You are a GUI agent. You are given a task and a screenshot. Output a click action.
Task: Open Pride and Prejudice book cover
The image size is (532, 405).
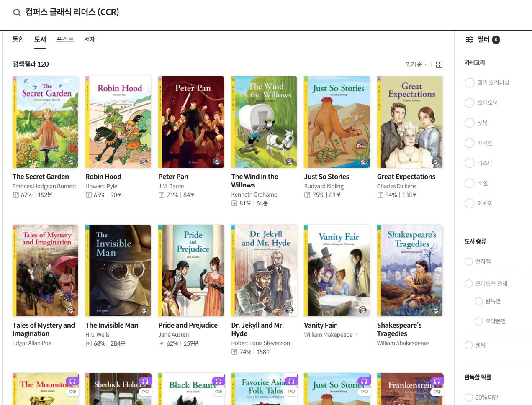pyautogui.click(x=191, y=271)
